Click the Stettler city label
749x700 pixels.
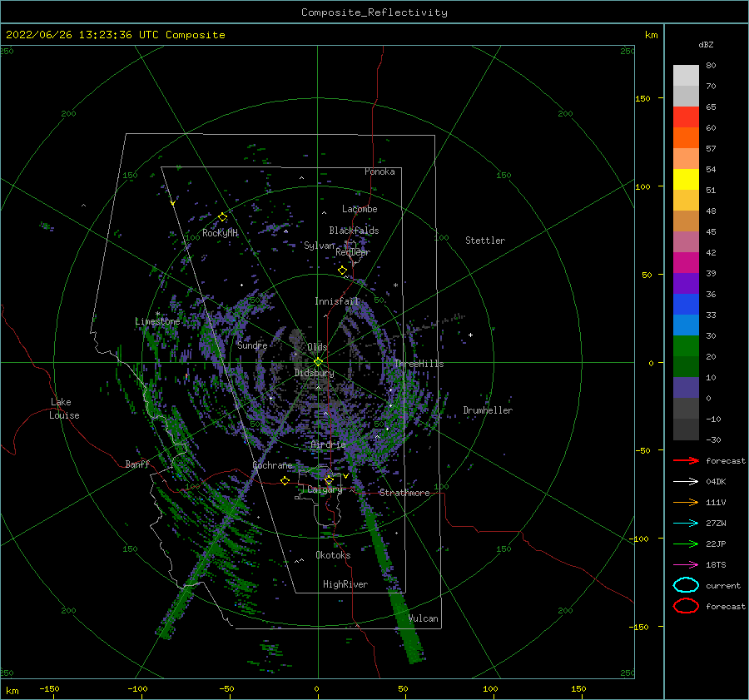click(485, 241)
